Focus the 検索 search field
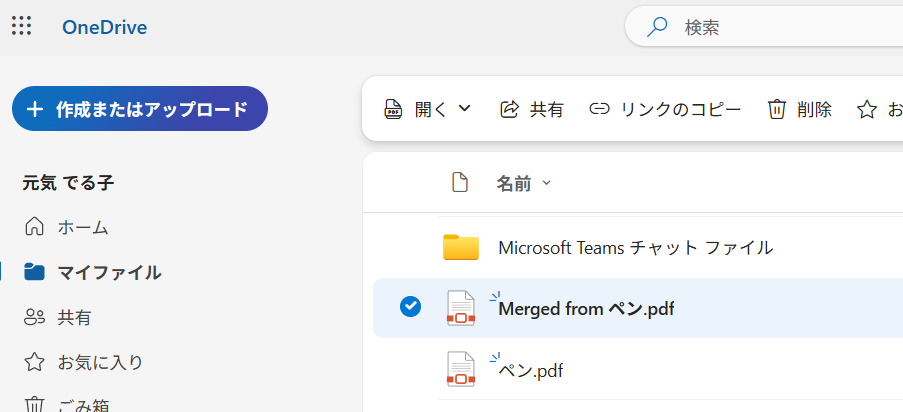The height and width of the screenshot is (412, 903). click(780, 27)
